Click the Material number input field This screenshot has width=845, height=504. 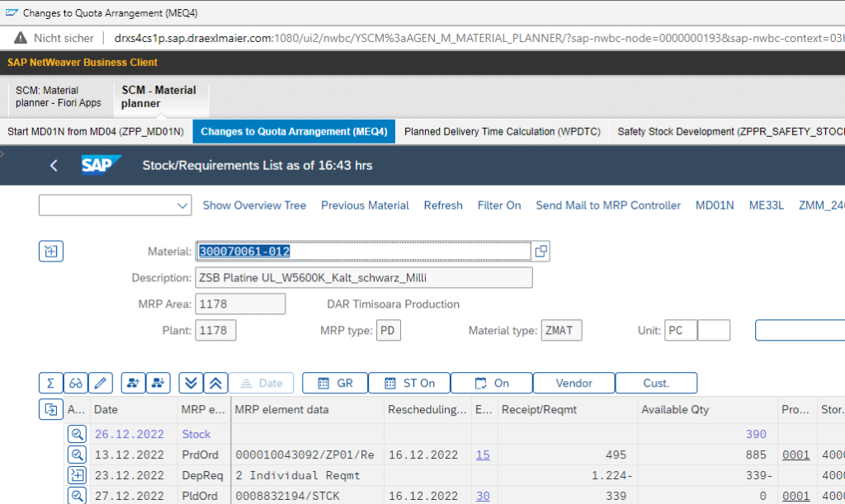click(363, 251)
